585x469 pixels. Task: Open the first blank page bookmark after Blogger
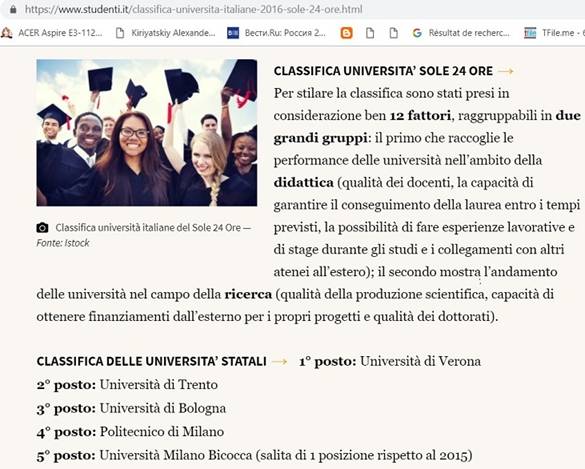coord(370,33)
